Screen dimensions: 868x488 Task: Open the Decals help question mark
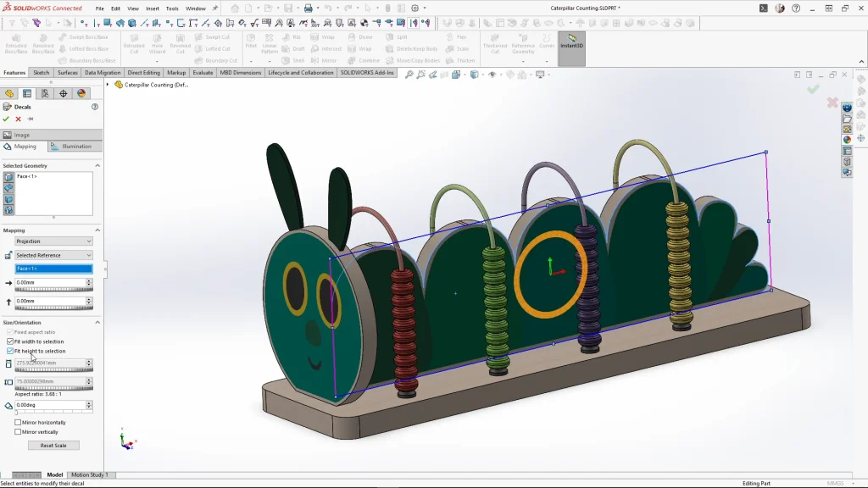[95, 107]
